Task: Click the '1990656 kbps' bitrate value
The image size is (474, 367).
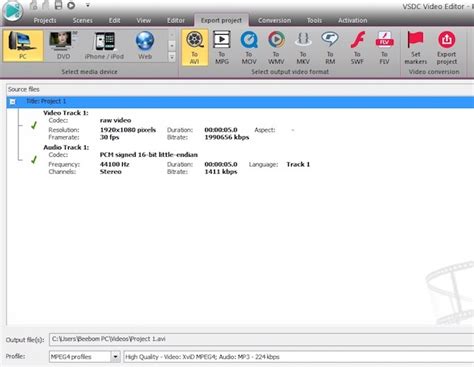Action: point(227,137)
